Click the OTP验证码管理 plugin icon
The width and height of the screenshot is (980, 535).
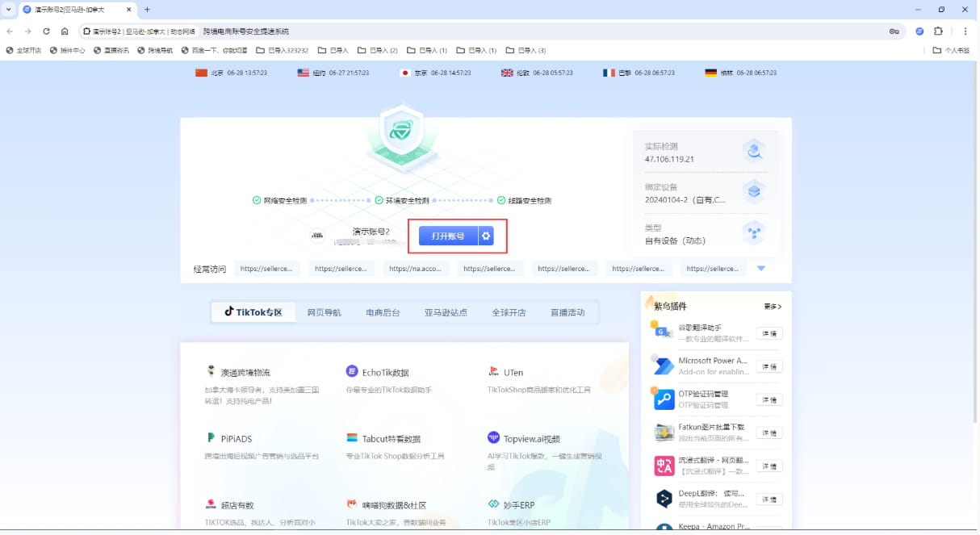[x=663, y=399]
